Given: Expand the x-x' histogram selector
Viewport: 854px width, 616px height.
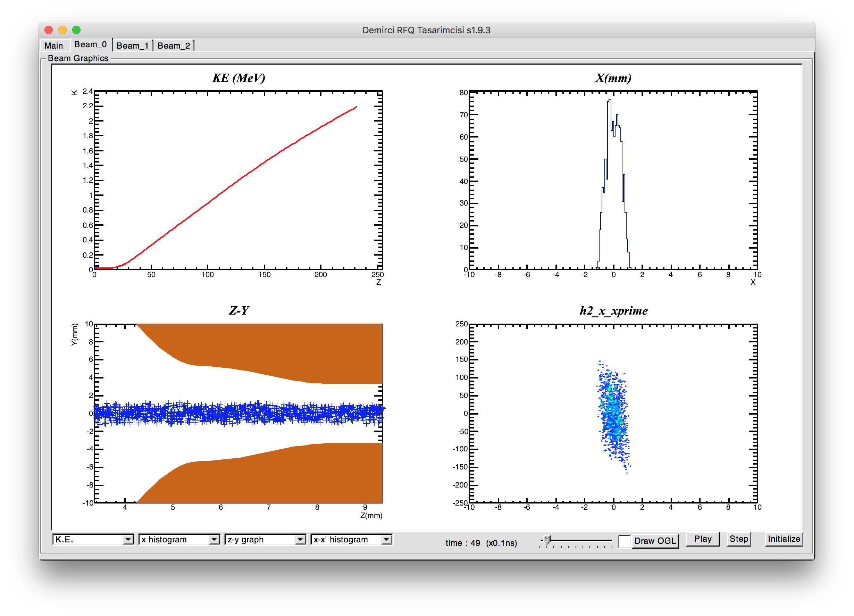Looking at the screenshot, I should pos(386,540).
